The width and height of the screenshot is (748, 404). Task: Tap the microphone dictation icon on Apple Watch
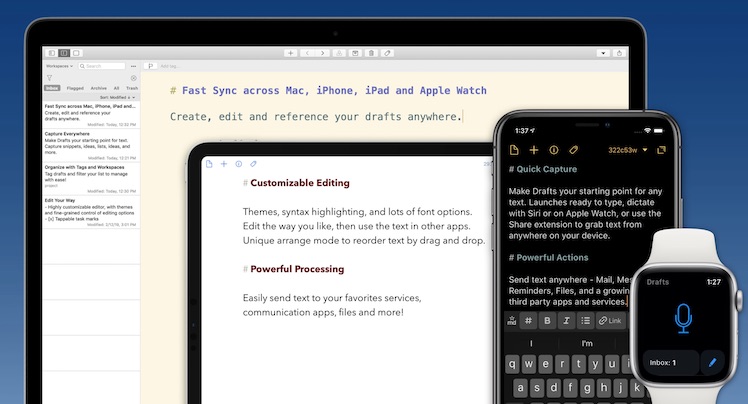(x=683, y=317)
